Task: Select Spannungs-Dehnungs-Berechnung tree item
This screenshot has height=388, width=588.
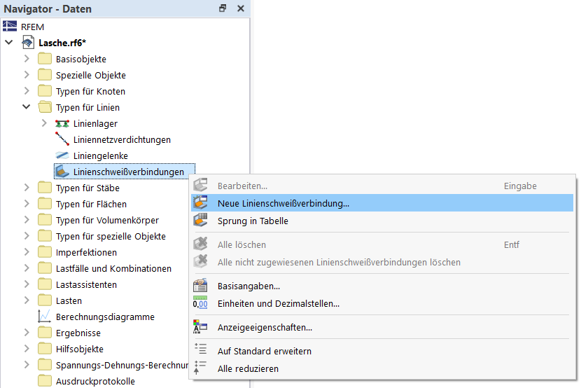Action: click(x=122, y=365)
